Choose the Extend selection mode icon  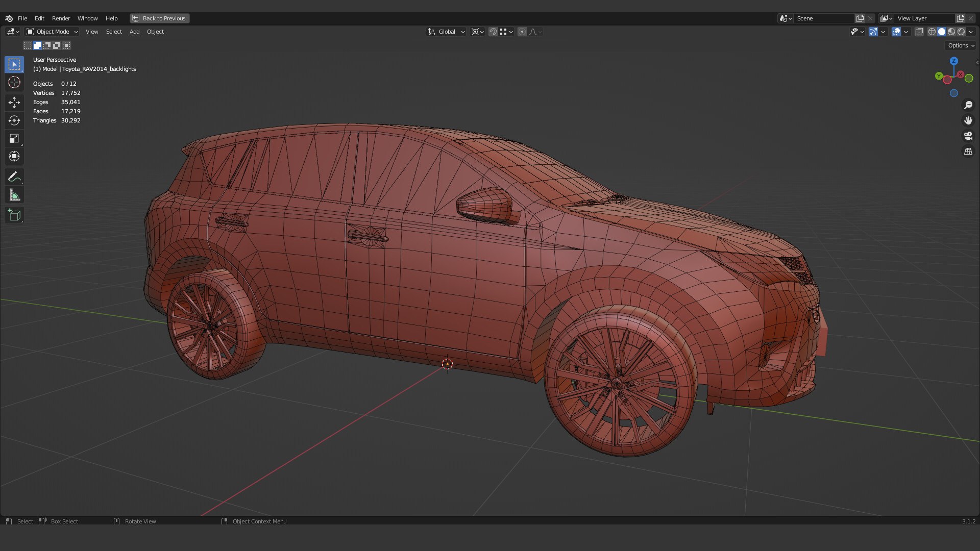37,45
